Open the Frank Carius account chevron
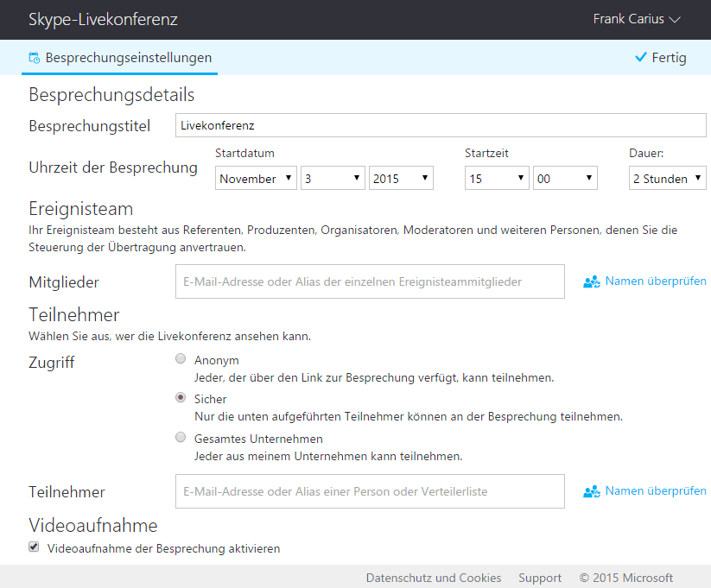Viewport: 711px width, 588px height. (x=675, y=20)
